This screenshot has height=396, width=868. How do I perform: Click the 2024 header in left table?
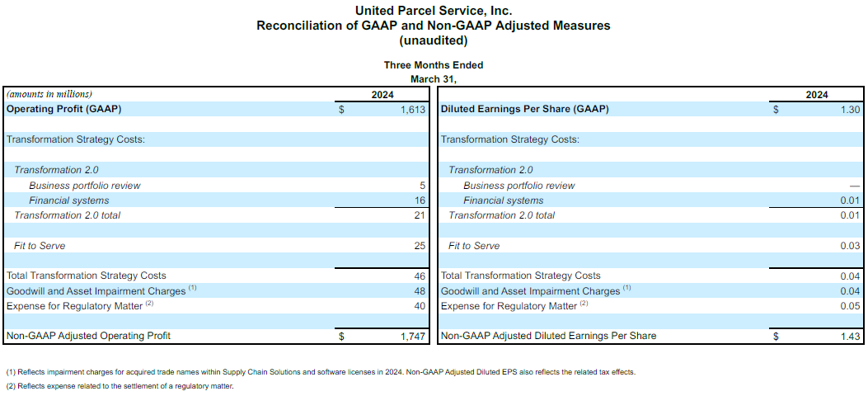pyautogui.click(x=382, y=95)
